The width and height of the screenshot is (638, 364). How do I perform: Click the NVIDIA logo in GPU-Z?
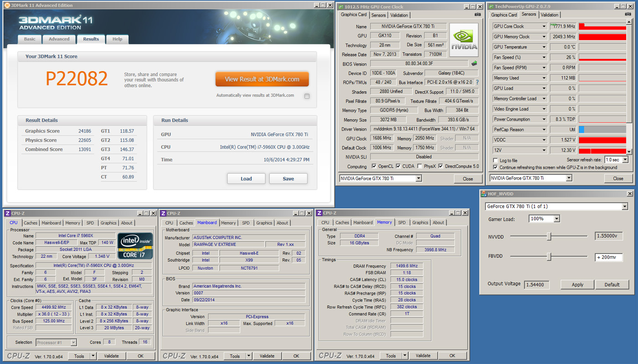[464, 40]
